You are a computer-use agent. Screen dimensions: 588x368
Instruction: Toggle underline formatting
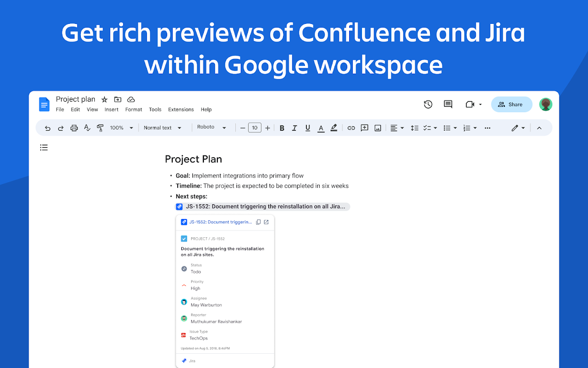[308, 128]
